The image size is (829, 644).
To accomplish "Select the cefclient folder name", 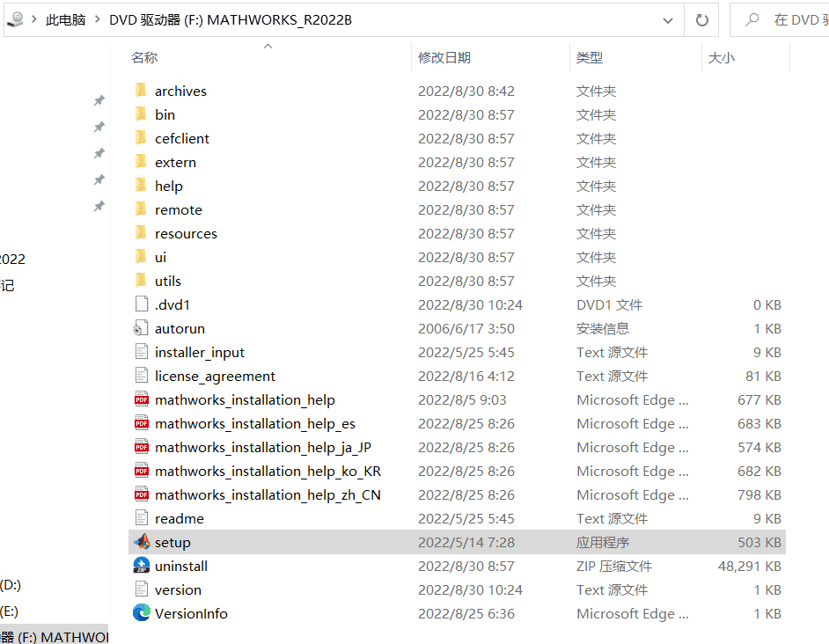I will (182, 138).
